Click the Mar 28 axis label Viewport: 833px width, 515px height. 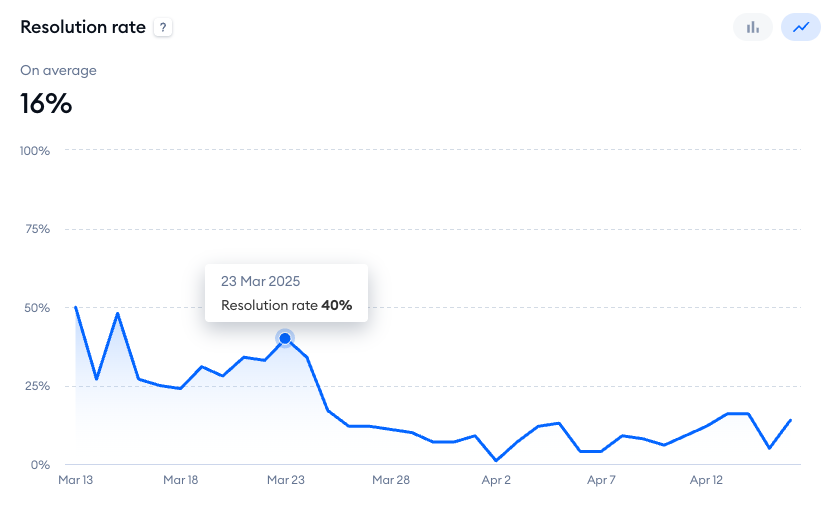391,480
